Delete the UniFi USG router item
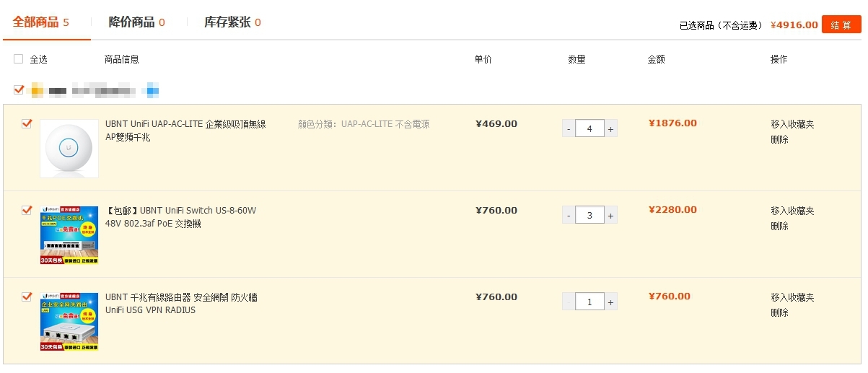 tap(779, 312)
